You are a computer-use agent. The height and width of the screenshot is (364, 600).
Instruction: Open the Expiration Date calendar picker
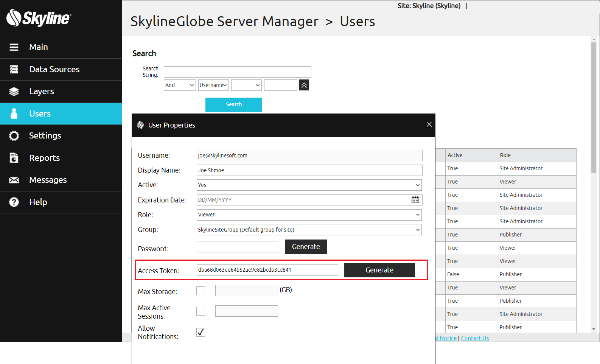(x=415, y=200)
